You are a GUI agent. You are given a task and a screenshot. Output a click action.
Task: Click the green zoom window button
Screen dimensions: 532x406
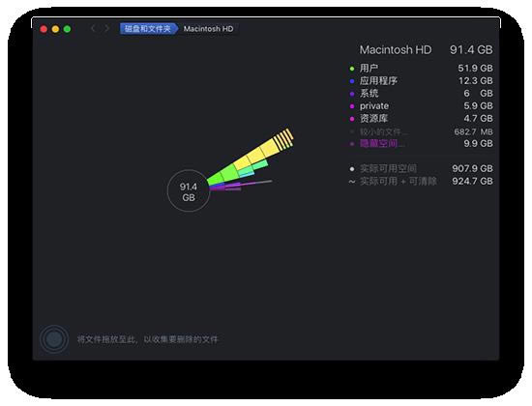(67, 29)
